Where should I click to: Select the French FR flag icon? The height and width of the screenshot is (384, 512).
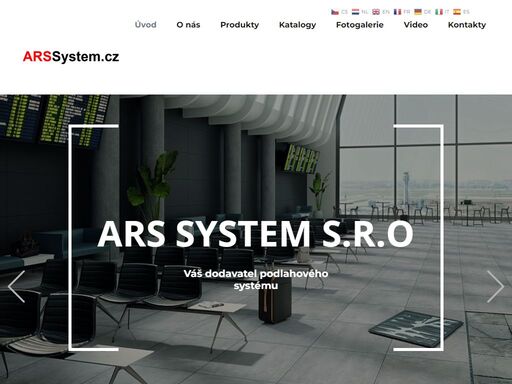click(397, 12)
